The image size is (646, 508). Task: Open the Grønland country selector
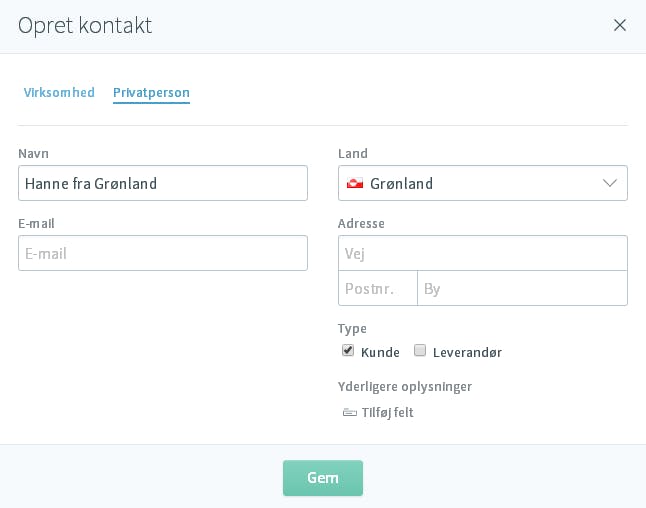point(483,183)
